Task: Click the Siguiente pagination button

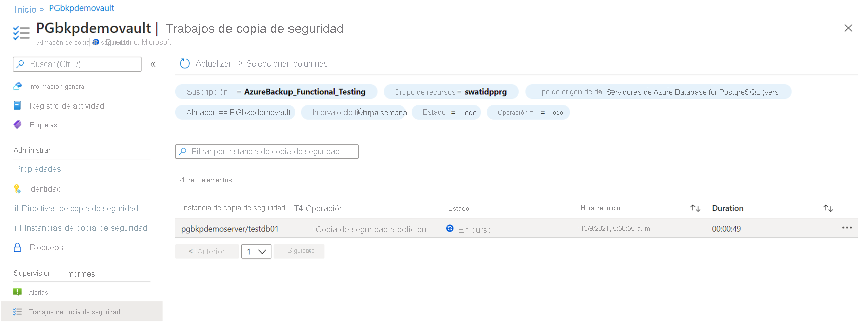Action: 299,251
